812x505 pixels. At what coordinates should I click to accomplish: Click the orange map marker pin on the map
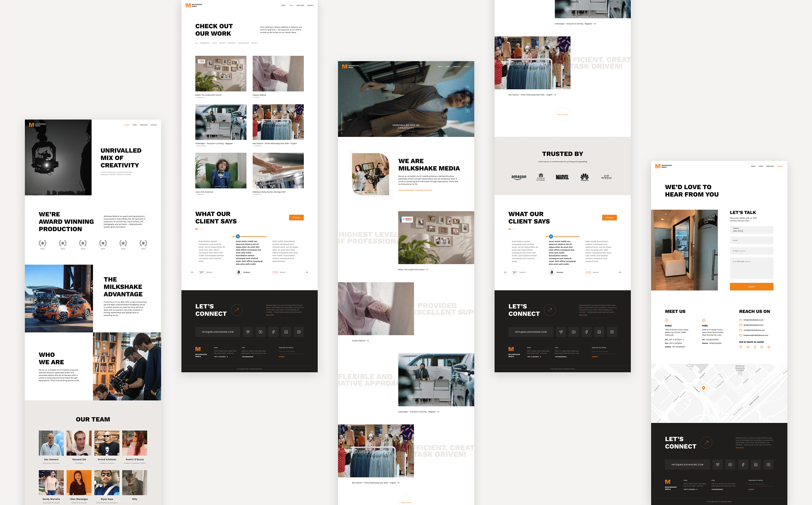point(704,388)
